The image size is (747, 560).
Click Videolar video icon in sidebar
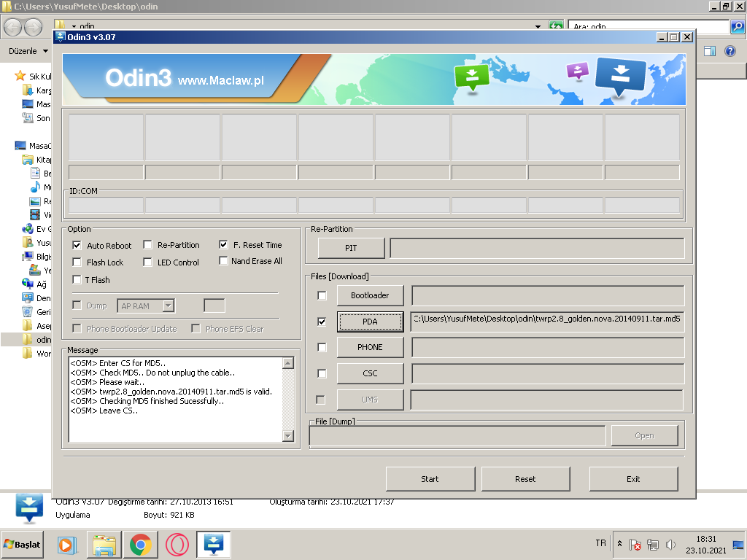click(35, 215)
